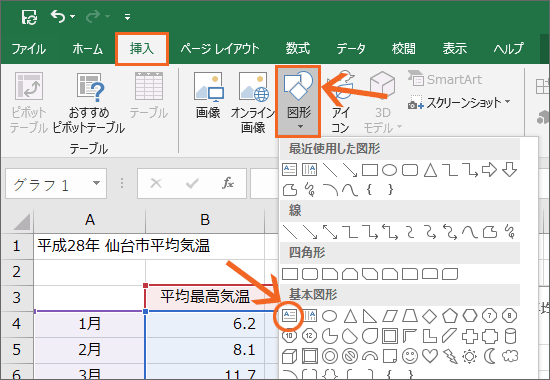
Task: Select column B header
Action: [205, 220]
